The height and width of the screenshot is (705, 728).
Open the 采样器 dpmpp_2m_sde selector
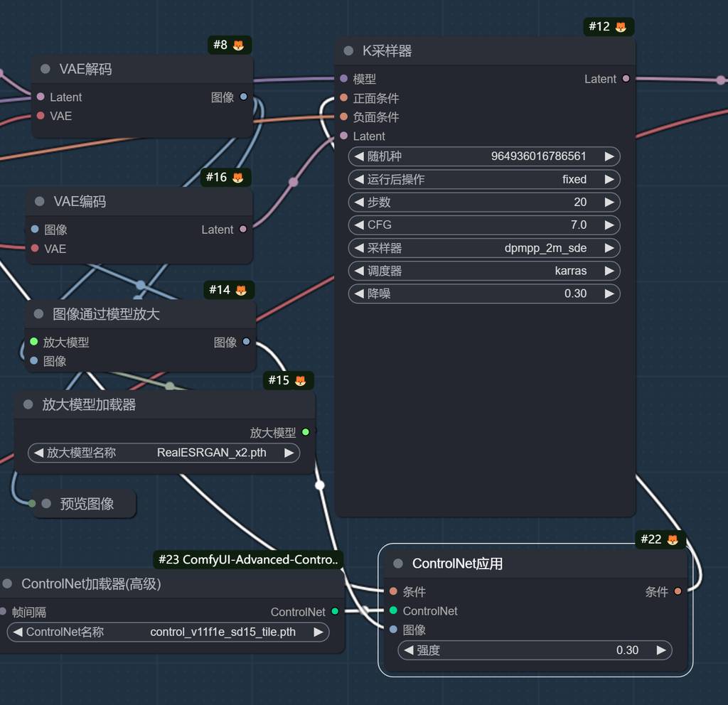point(483,248)
